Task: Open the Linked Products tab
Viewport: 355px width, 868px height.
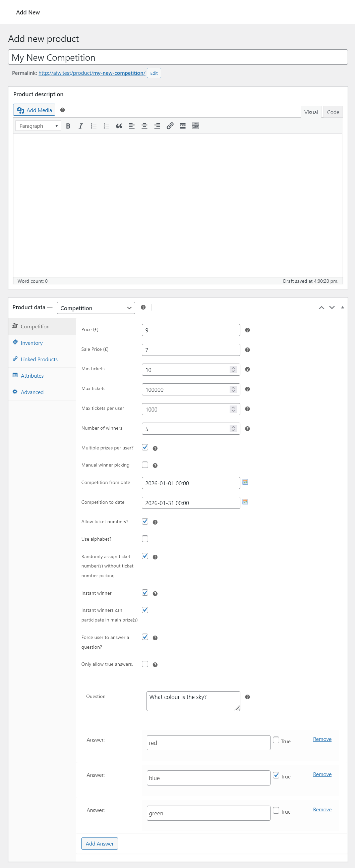Action: tap(42, 360)
